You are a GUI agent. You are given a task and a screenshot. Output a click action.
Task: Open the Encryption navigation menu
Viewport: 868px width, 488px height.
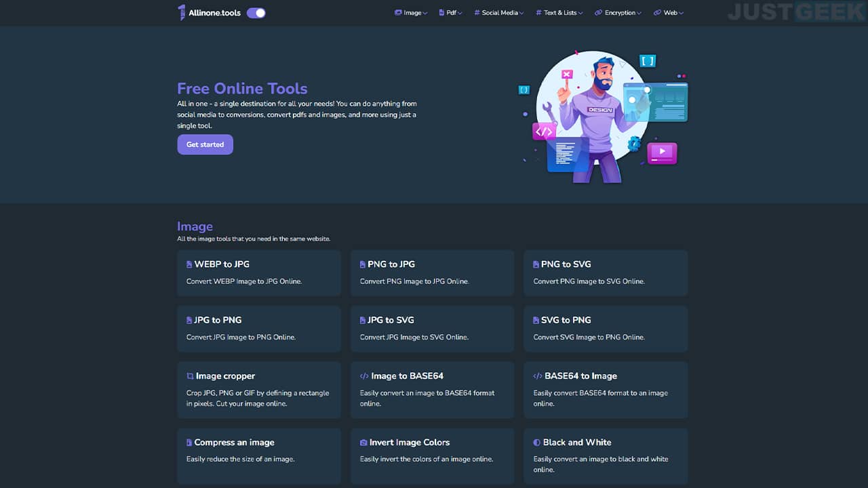(x=618, y=13)
